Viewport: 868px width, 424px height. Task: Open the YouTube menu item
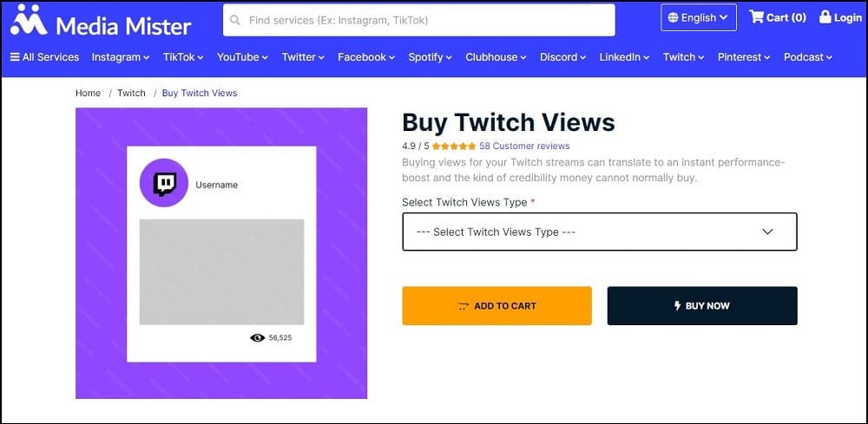coord(242,57)
